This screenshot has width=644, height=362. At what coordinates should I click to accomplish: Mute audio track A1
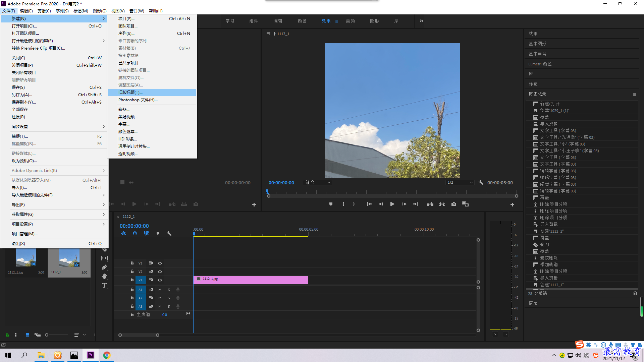[160, 290]
